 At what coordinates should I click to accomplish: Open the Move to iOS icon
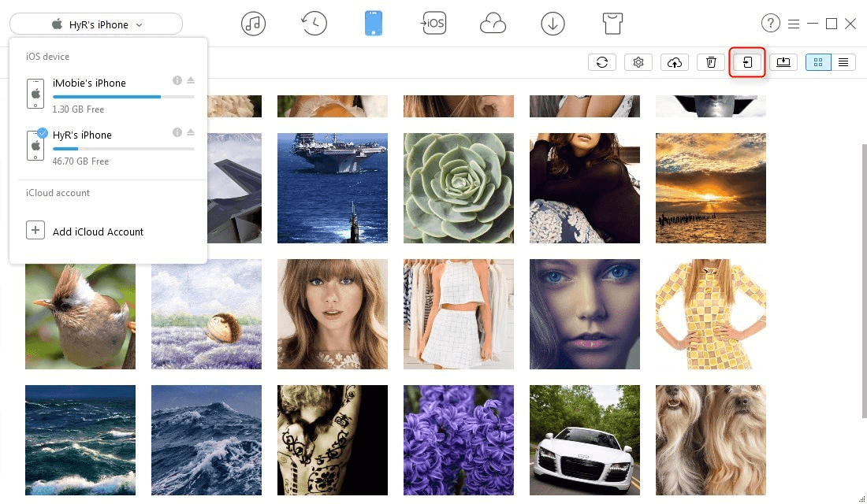[x=433, y=23]
